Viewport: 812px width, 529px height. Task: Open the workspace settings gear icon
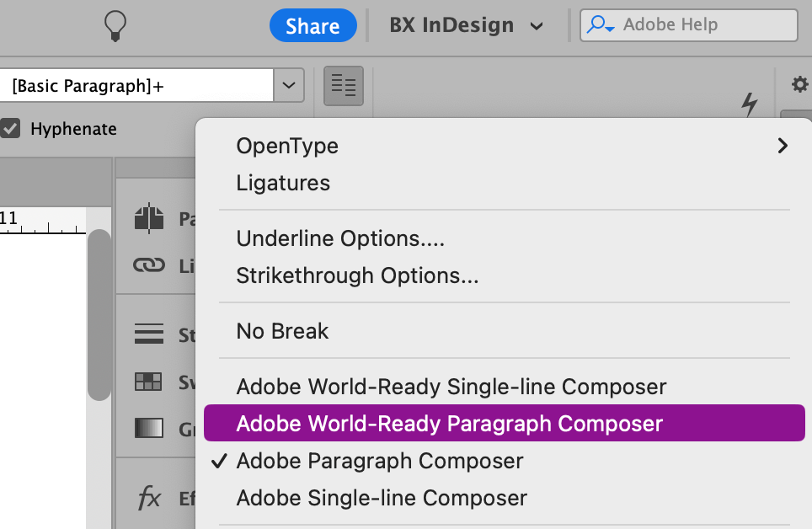(x=799, y=84)
